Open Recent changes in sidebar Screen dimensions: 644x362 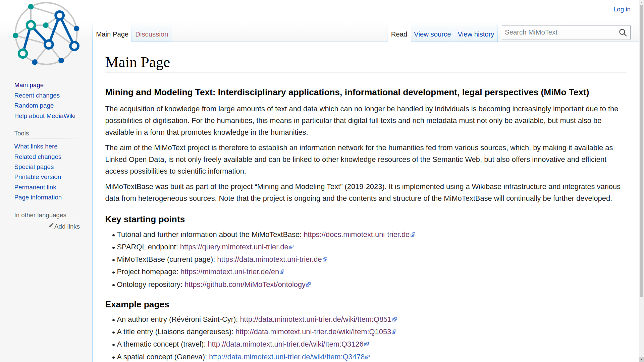click(37, 96)
